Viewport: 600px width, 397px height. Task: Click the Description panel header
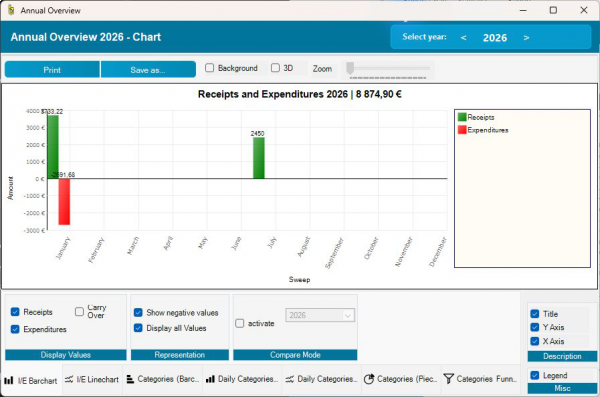point(562,356)
